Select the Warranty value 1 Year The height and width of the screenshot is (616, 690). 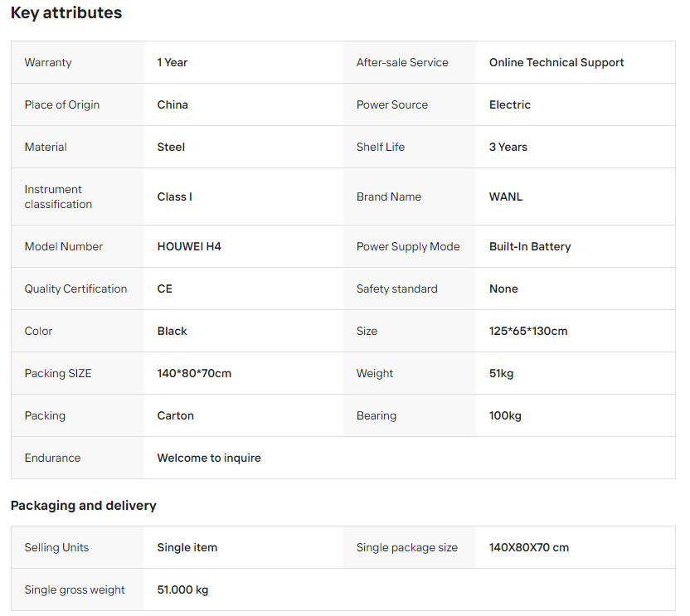click(x=172, y=62)
